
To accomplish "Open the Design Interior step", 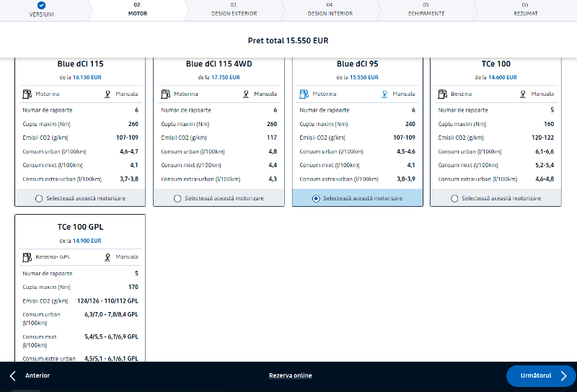I will point(330,9).
